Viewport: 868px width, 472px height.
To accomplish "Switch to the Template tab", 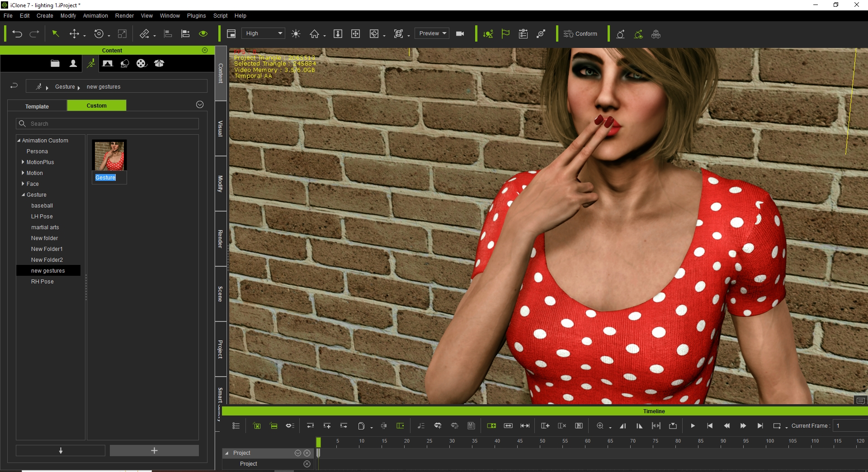I will click(x=37, y=106).
